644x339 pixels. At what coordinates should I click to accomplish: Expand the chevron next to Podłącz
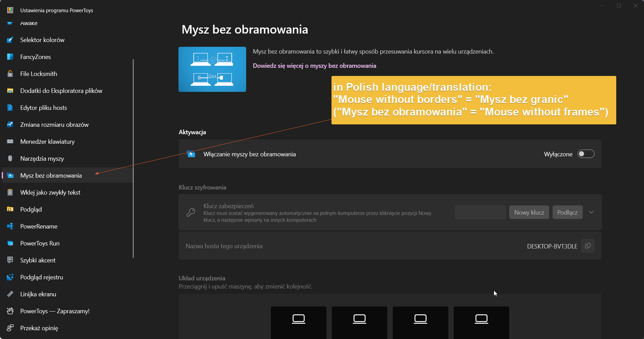592,212
